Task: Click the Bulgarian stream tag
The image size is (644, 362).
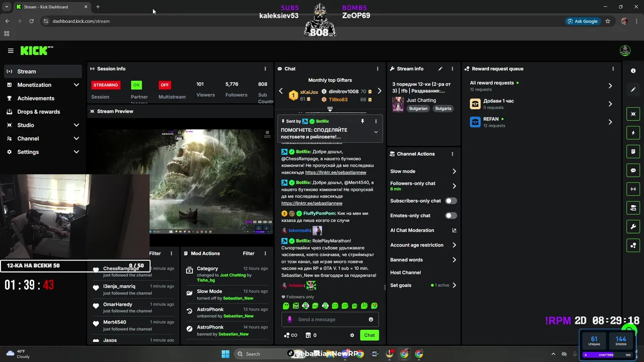Action: pos(418,109)
